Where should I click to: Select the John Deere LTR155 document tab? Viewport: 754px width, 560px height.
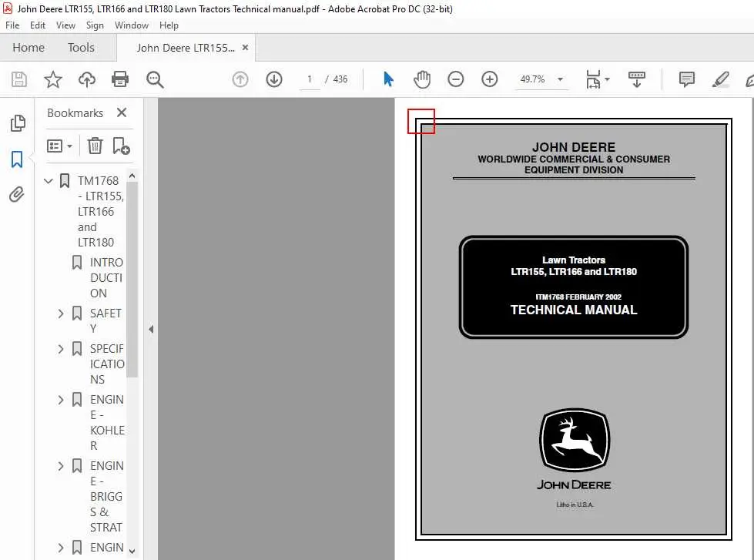click(186, 48)
